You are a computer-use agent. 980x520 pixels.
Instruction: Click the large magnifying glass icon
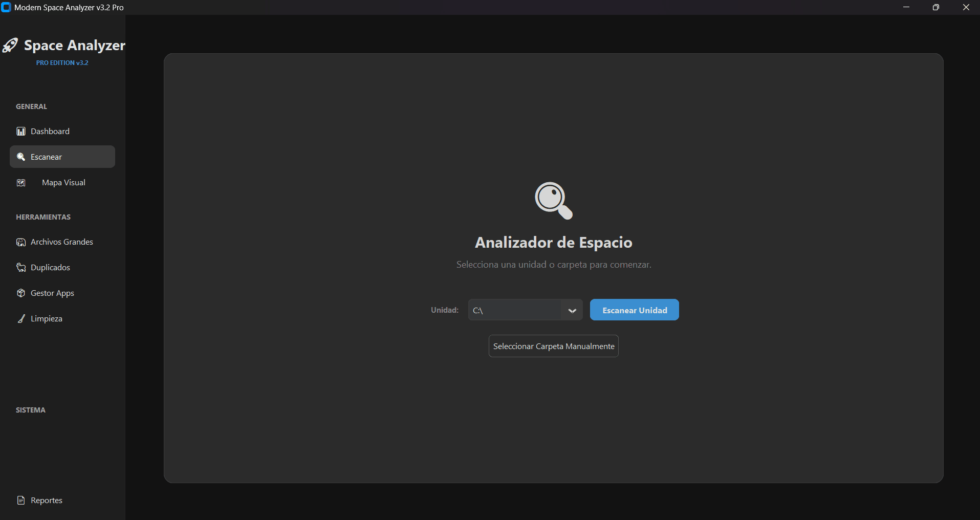point(554,201)
